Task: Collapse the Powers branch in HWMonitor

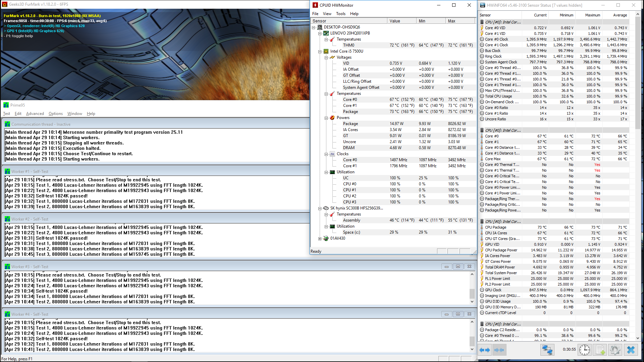Action: pos(326,118)
